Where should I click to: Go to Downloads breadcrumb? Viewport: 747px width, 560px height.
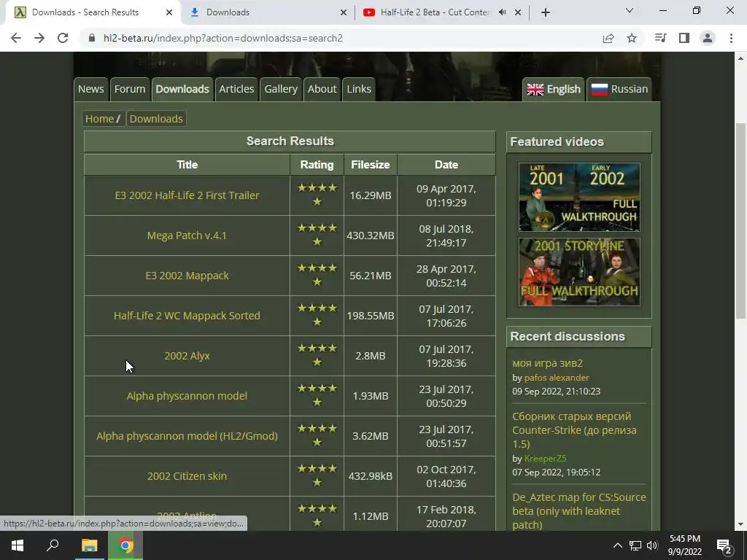point(156,119)
